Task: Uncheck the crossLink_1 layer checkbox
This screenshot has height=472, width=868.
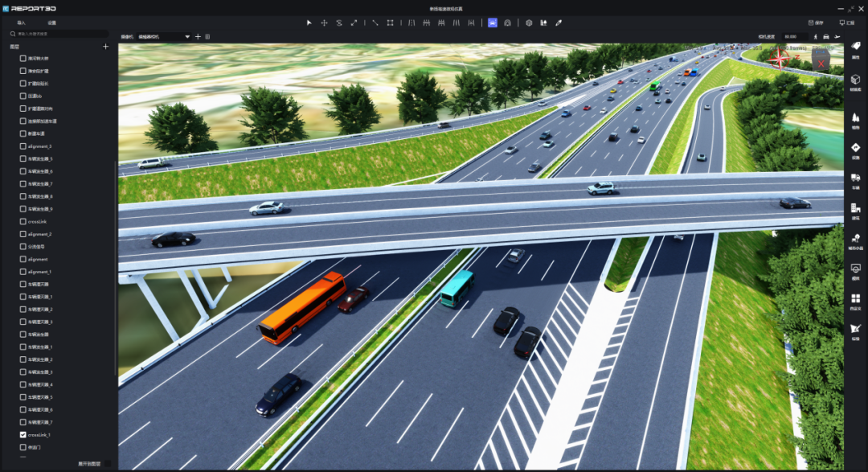Action: (x=23, y=434)
